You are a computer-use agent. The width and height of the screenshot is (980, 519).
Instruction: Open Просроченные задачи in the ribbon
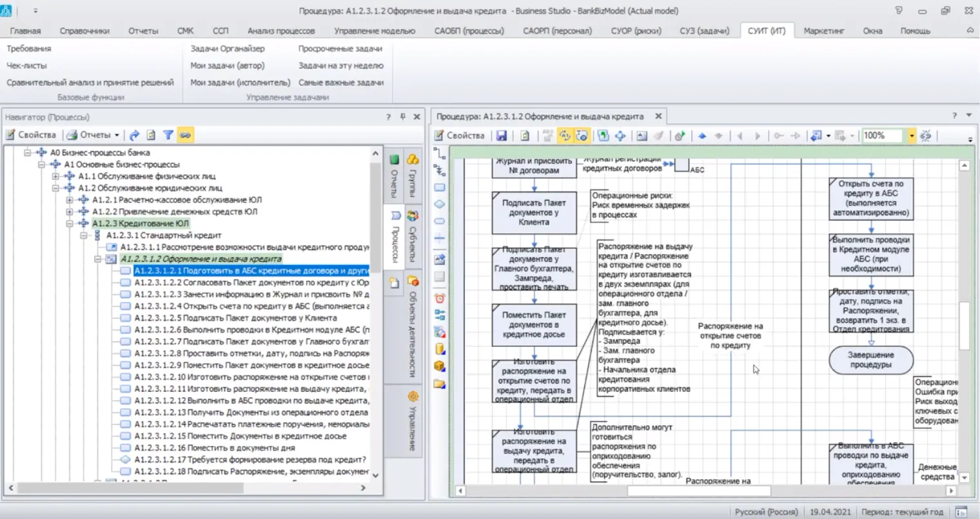340,48
